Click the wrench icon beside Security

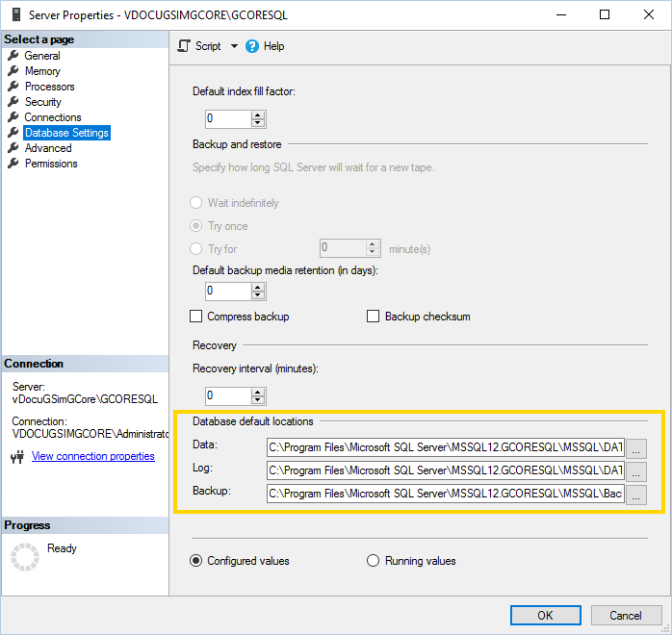[13, 102]
